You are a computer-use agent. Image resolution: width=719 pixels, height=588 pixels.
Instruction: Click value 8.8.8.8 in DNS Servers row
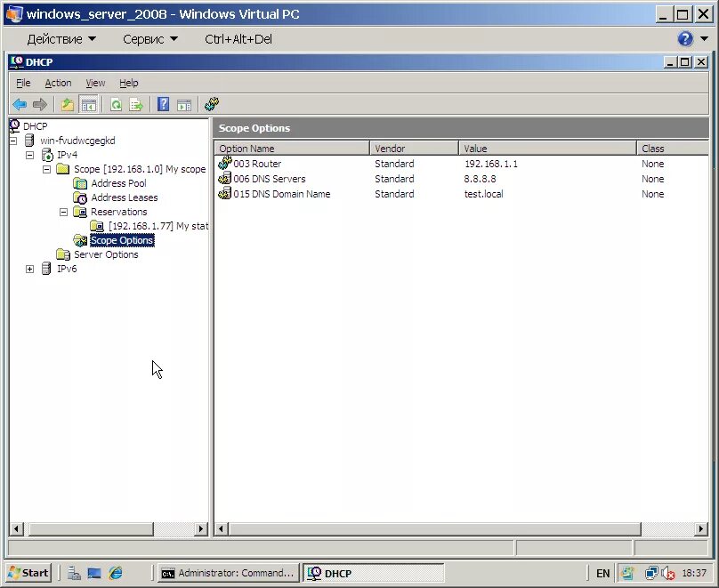click(x=481, y=179)
